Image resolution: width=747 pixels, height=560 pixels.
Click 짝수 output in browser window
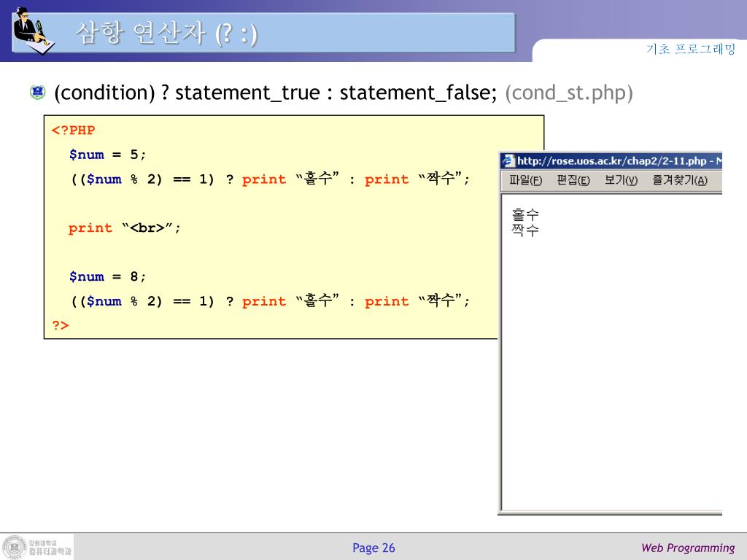[x=525, y=230]
